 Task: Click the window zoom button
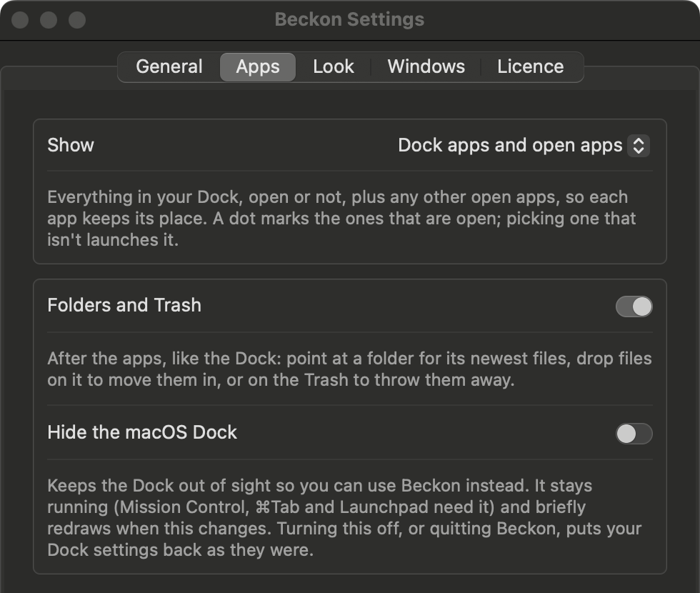click(x=77, y=20)
